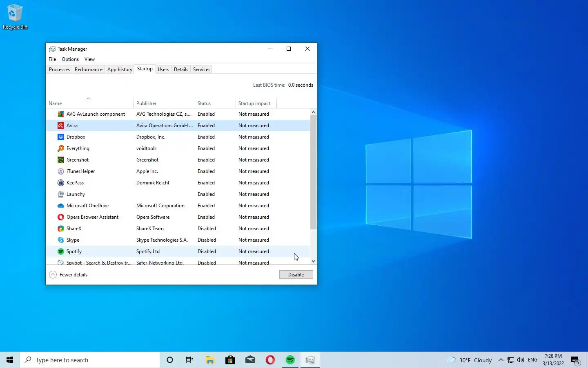Open Spotify from the taskbar

(290, 360)
